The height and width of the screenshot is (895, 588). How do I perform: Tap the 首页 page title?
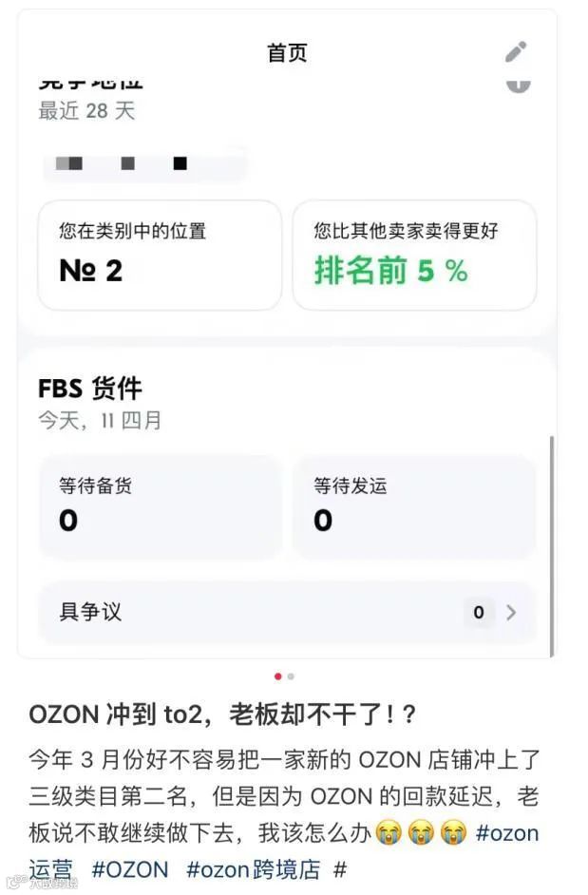(x=287, y=52)
